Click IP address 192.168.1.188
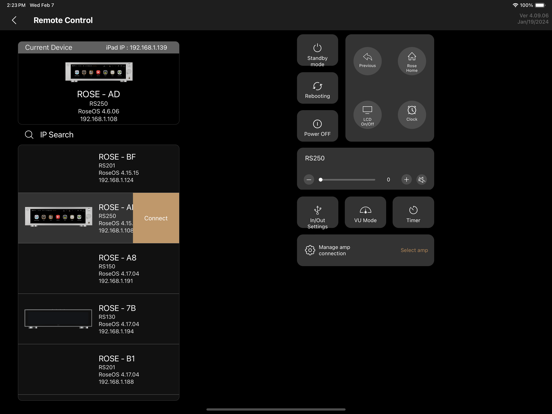The image size is (552, 414). tap(116, 382)
